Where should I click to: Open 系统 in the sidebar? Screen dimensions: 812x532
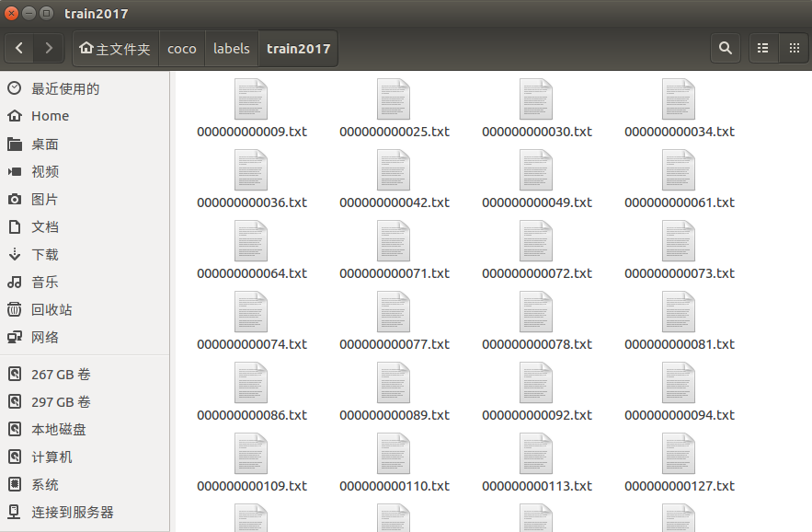point(85,484)
